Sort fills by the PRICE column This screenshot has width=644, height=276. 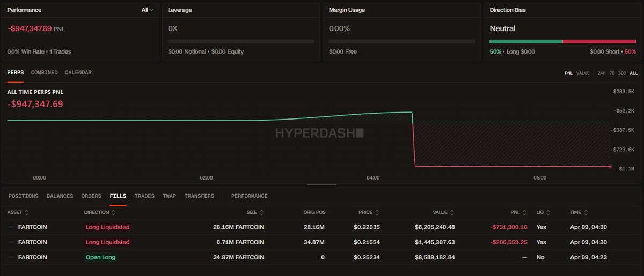click(x=370, y=212)
